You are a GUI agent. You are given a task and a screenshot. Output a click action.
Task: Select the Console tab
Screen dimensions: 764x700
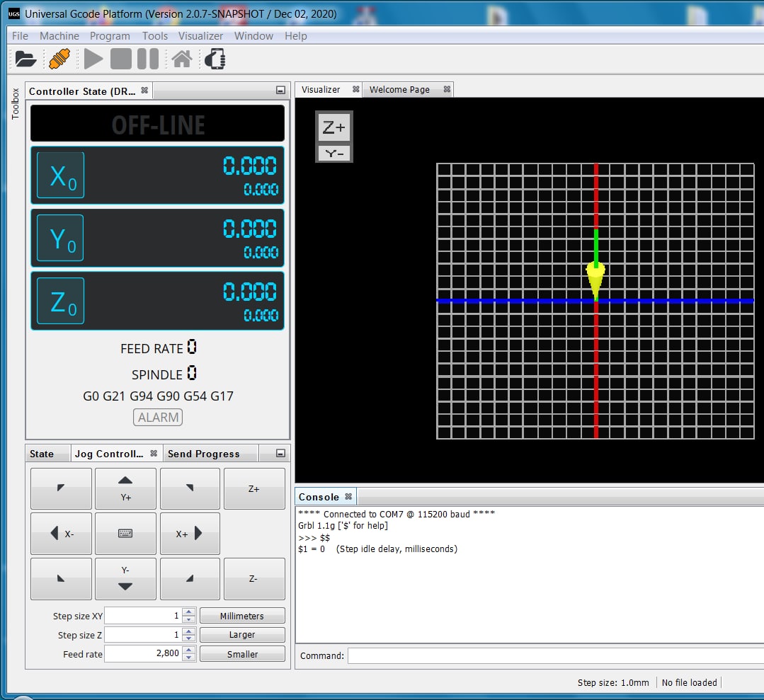click(x=319, y=497)
